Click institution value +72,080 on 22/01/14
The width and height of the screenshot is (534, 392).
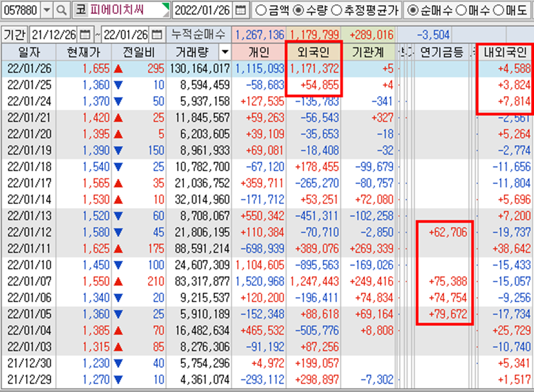(x=374, y=200)
